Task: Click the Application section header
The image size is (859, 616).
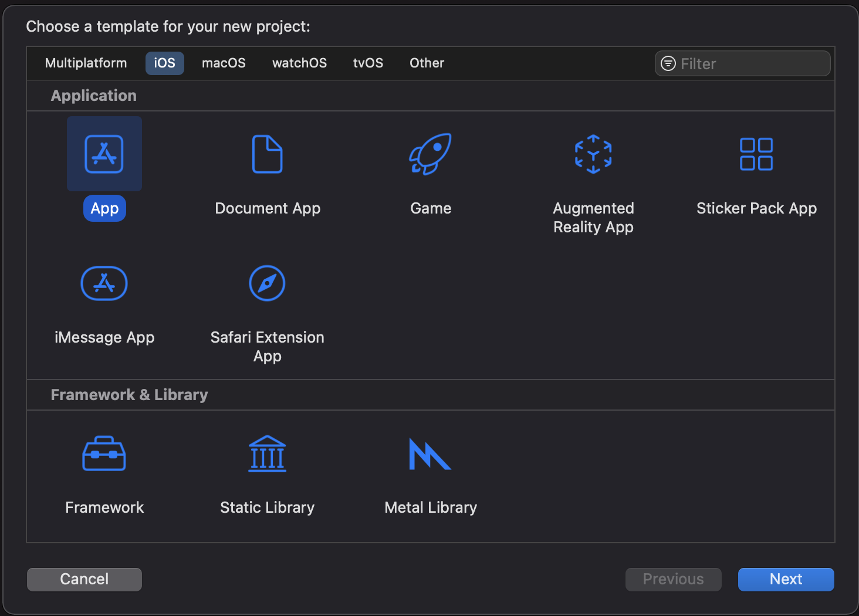Action: click(94, 96)
